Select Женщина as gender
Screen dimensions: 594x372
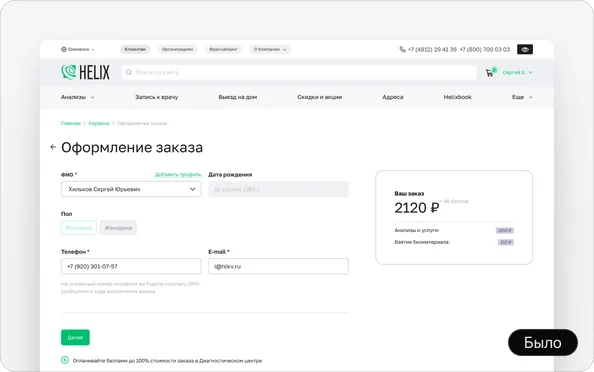tap(118, 228)
